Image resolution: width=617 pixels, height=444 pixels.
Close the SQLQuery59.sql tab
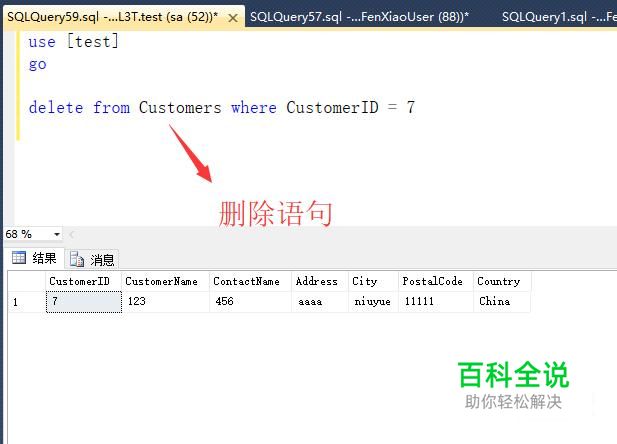point(233,18)
